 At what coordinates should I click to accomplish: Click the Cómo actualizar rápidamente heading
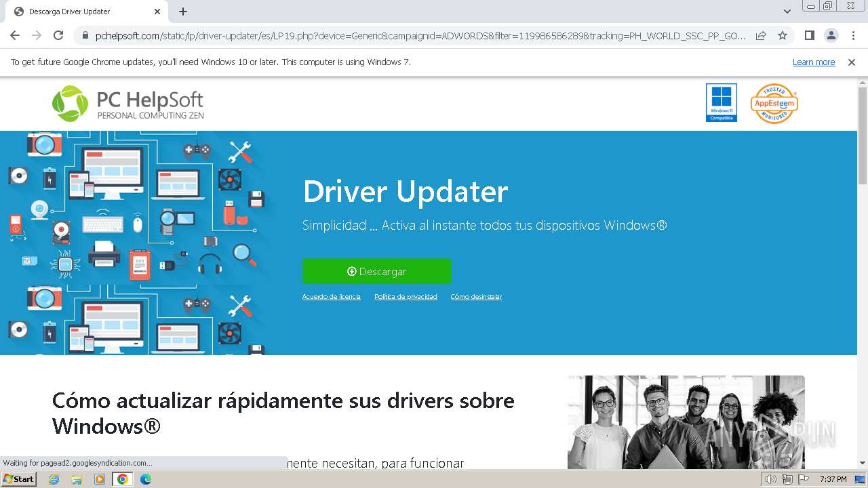point(283,413)
